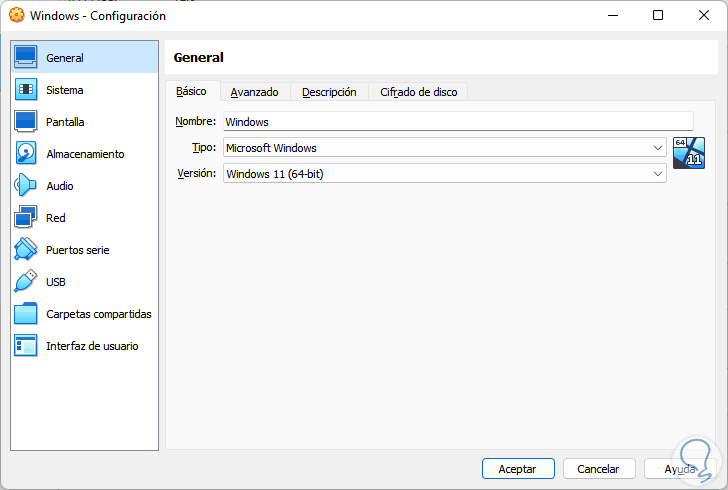Switch to the Avanzado tab

(x=254, y=92)
